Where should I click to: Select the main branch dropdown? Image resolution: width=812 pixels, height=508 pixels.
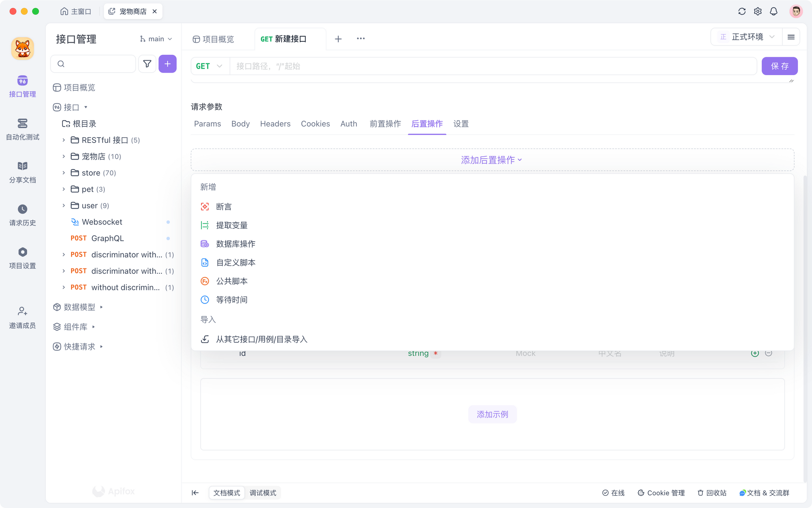coord(154,39)
